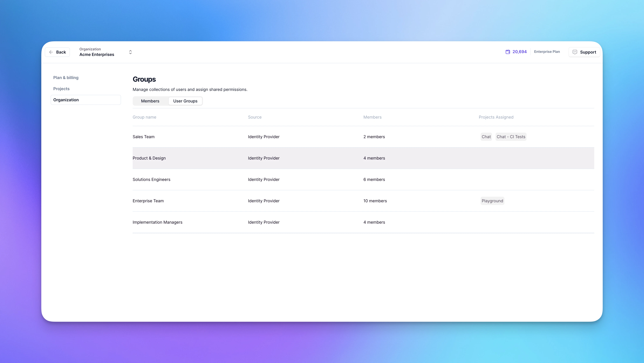Switch to the Members tab
The width and height of the screenshot is (644, 363).
(150, 101)
